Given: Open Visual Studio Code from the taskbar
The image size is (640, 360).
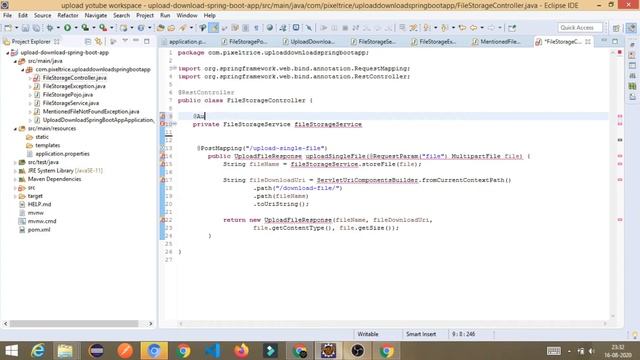Looking at the screenshot, I should 212,351.
